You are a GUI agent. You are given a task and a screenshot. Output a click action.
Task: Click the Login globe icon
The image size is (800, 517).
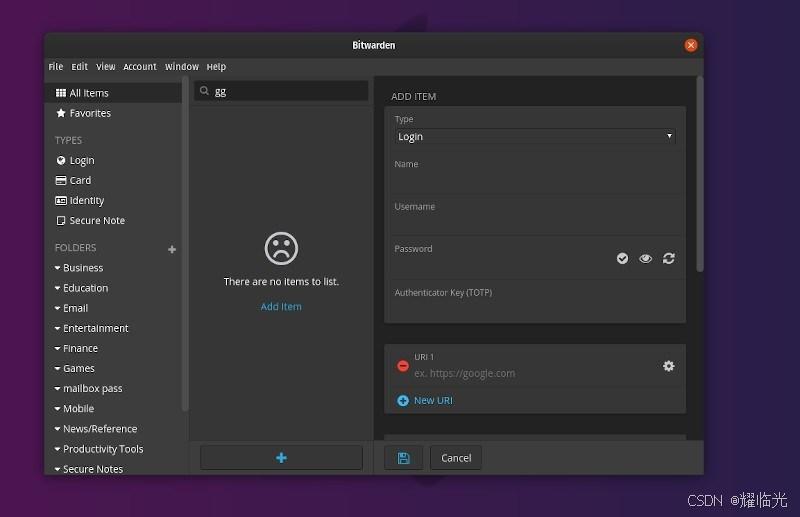pyautogui.click(x=61, y=160)
